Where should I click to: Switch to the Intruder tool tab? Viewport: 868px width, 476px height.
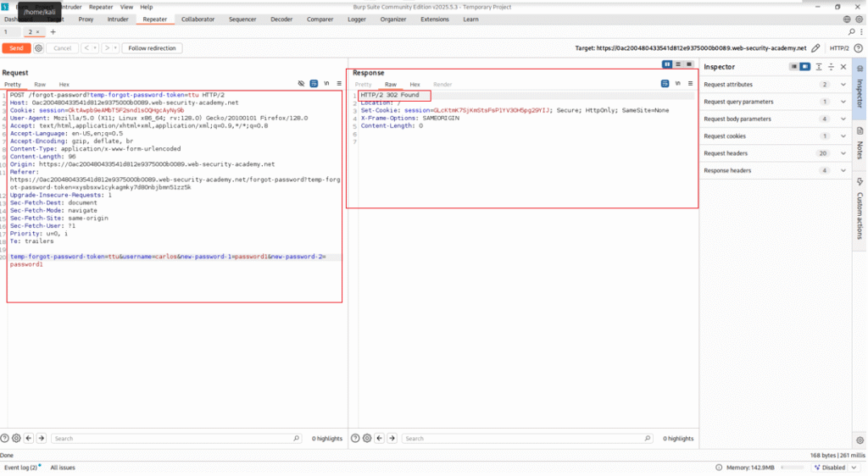pyautogui.click(x=118, y=19)
